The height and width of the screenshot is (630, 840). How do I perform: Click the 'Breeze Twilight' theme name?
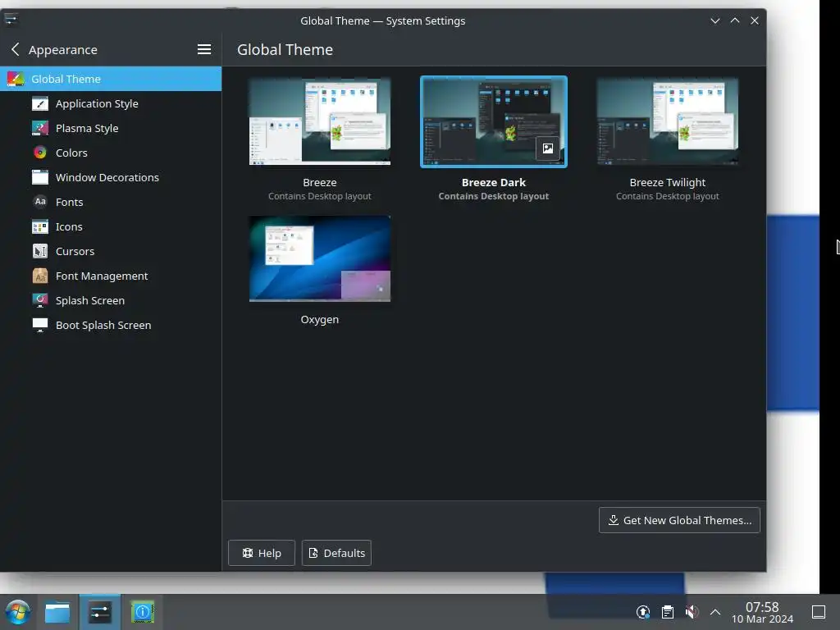tap(668, 183)
